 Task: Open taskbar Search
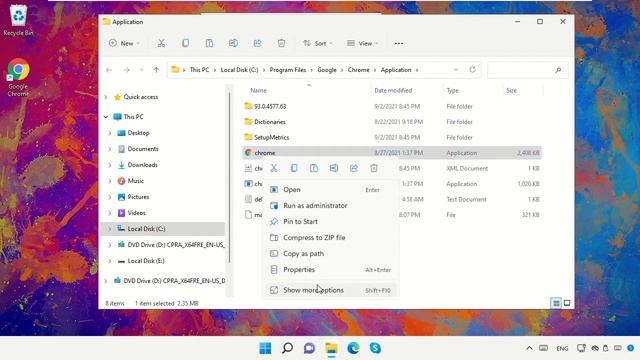[x=287, y=348]
